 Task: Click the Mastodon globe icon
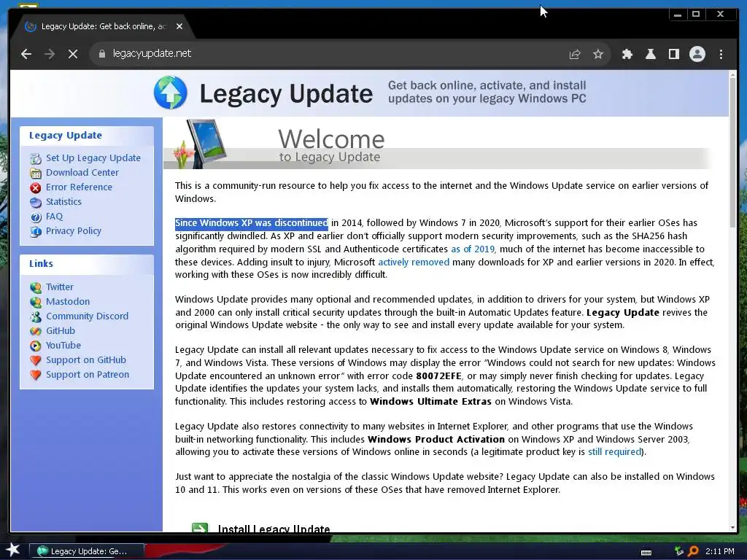[36, 302]
